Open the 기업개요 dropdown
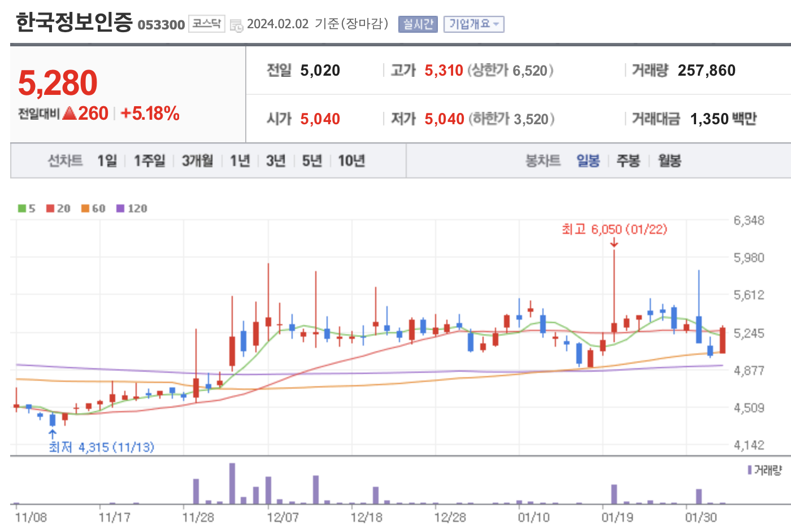The image size is (791, 532). 473,24
